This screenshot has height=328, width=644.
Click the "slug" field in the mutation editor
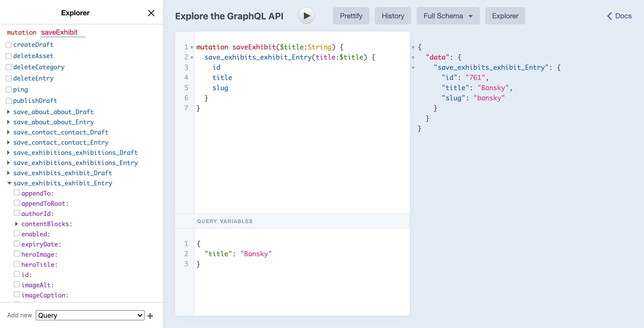220,88
